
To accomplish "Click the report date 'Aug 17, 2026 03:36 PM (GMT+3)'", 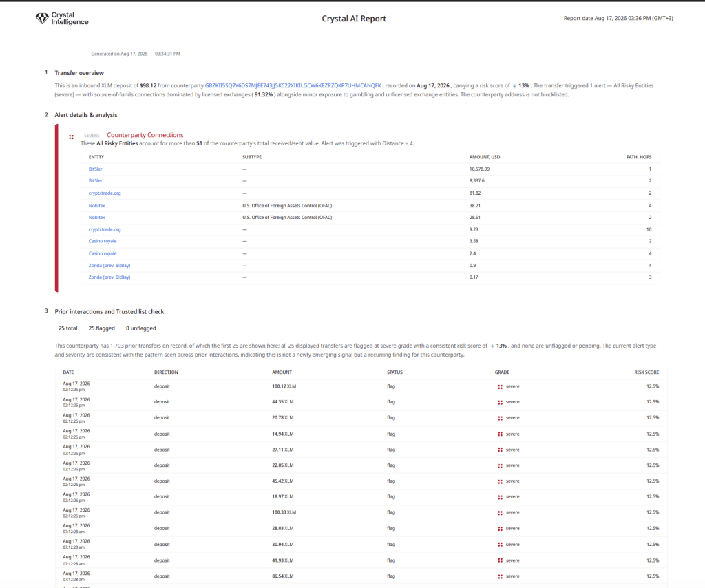I will pos(633,19).
